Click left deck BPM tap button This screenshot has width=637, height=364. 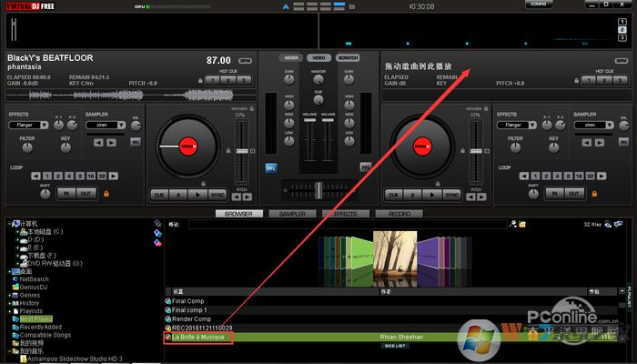coord(245,61)
